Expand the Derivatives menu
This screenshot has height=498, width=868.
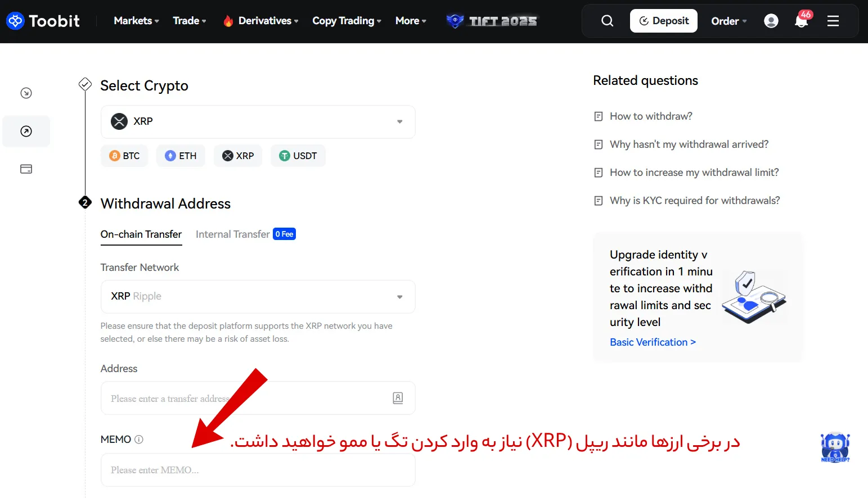(261, 21)
